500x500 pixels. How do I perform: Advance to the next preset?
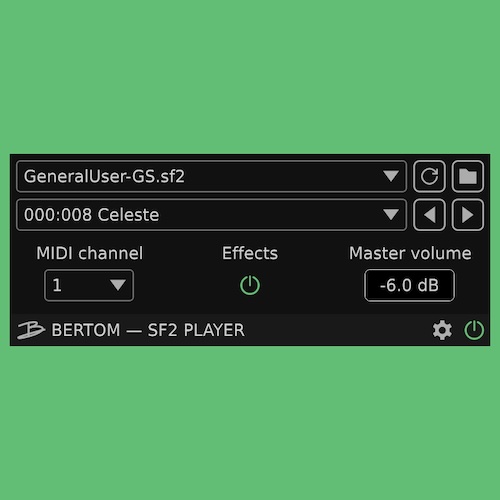pyautogui.click(x=468, y=215)
